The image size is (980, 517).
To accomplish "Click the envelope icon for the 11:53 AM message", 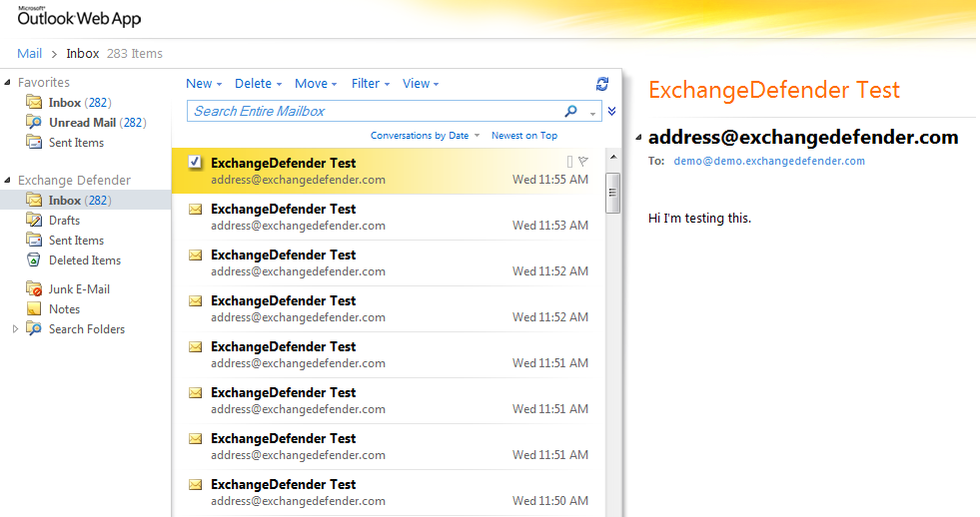I will [196, 210].
